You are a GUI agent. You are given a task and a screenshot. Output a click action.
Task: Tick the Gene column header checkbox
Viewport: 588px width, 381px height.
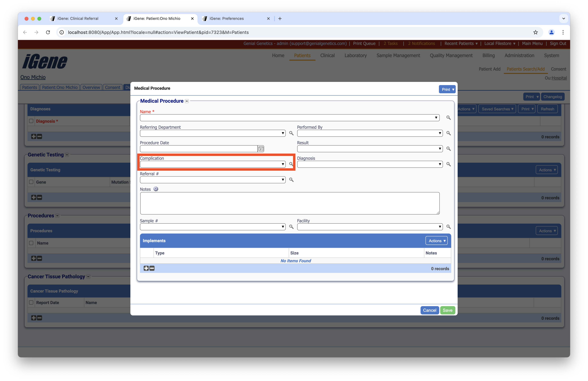[31, 182]
